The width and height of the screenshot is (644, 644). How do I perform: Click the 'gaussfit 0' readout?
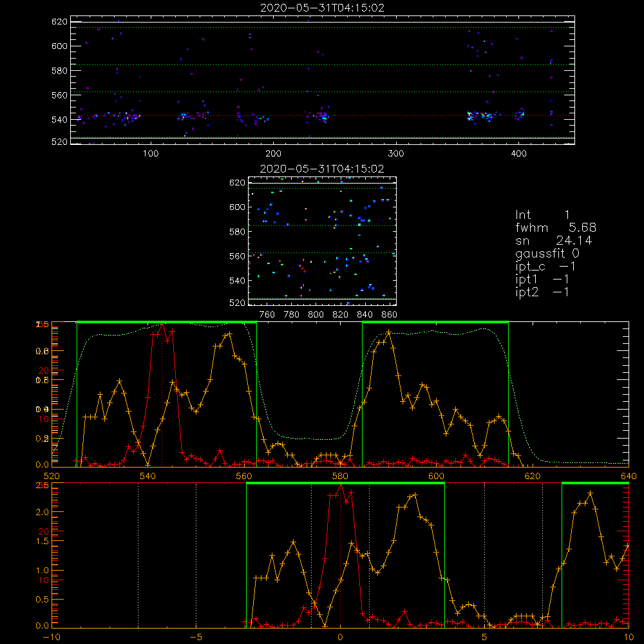tap(547, 253)
